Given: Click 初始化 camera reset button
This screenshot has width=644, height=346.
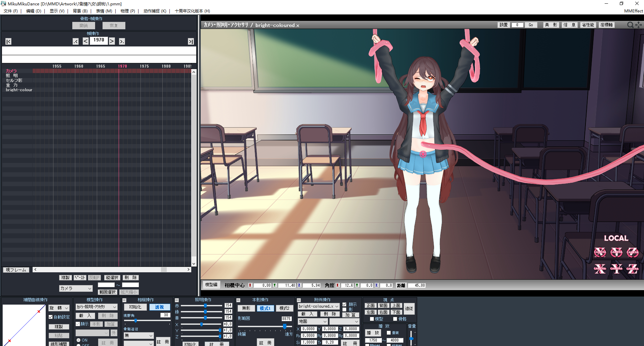Looking at the screenshot, I should pos(135,307).
